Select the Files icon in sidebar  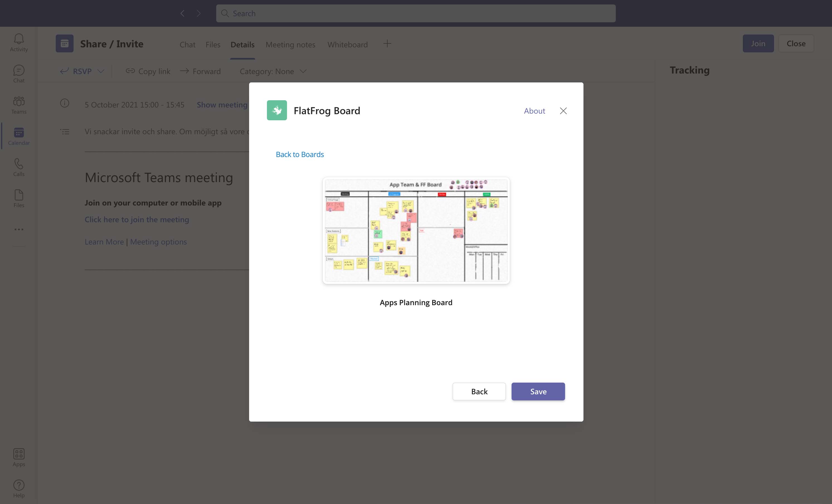(x=19, y=195)
